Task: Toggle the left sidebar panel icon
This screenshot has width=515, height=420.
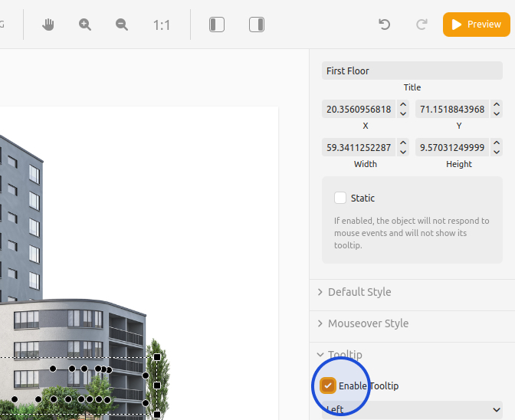Action: click(x=217, y=25)
